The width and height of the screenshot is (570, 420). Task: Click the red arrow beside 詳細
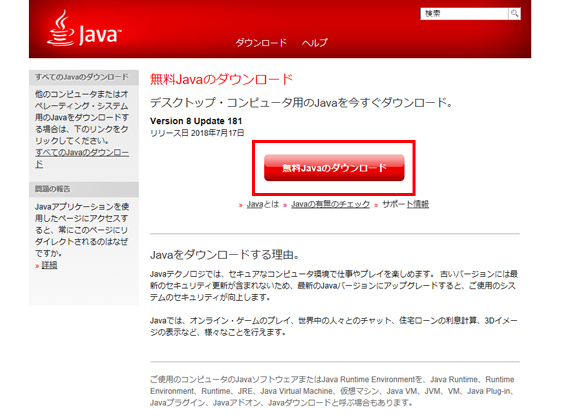coord(37,266)
